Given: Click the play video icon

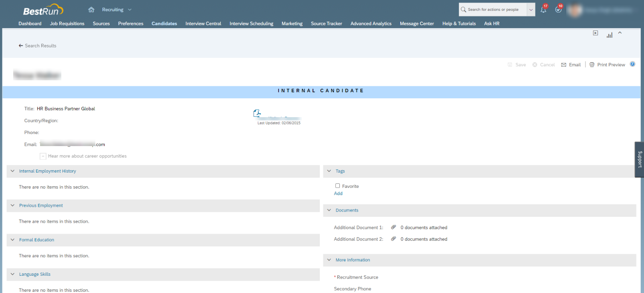Looking at the screenshot, I should (596, 33).
